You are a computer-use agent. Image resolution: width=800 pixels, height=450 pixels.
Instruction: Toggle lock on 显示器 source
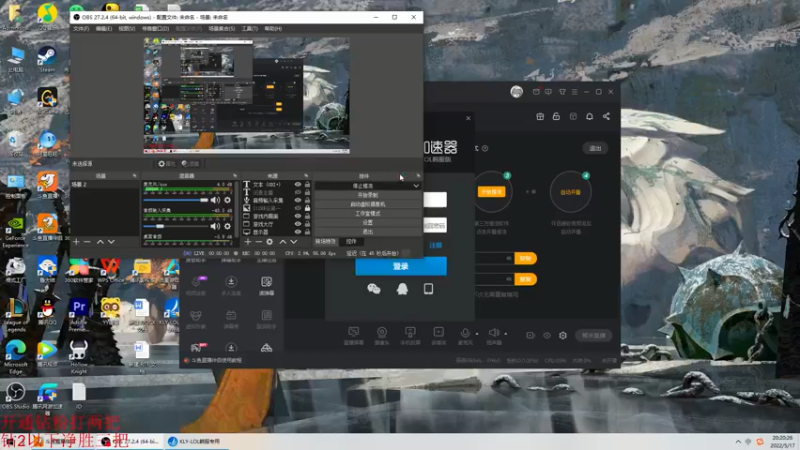click(307, 232)
